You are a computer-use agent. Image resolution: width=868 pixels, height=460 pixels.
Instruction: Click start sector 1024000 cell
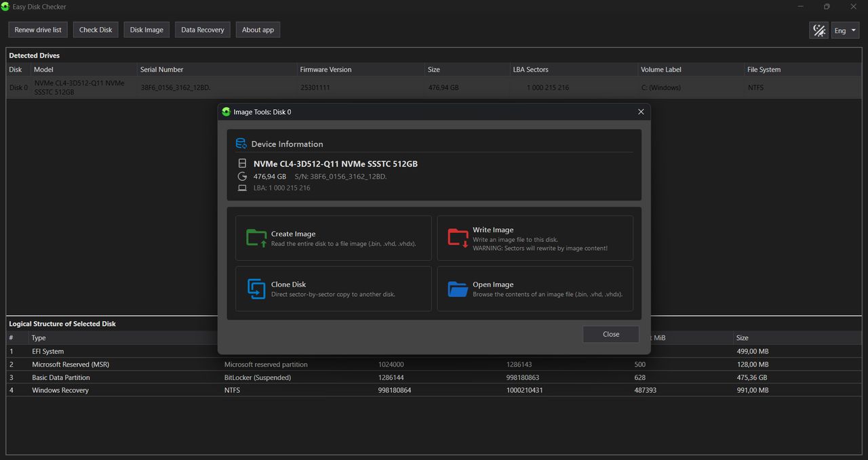(391, 364)
